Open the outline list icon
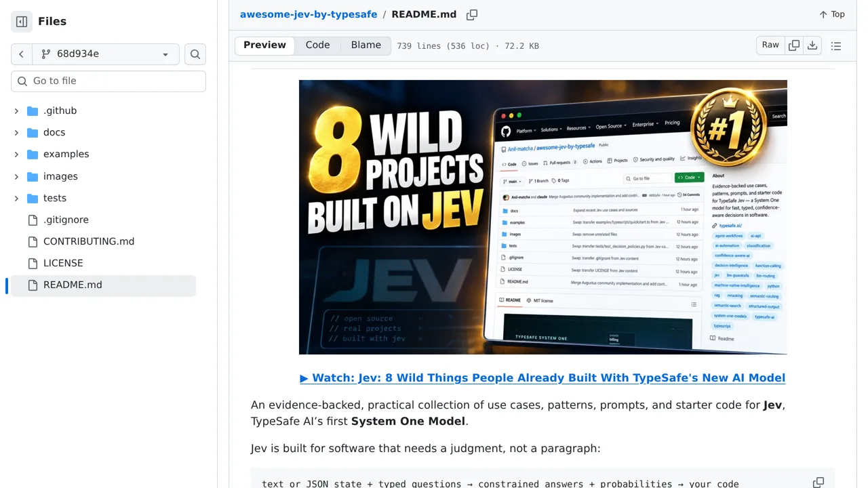868x488 pixels. (836, 46)
